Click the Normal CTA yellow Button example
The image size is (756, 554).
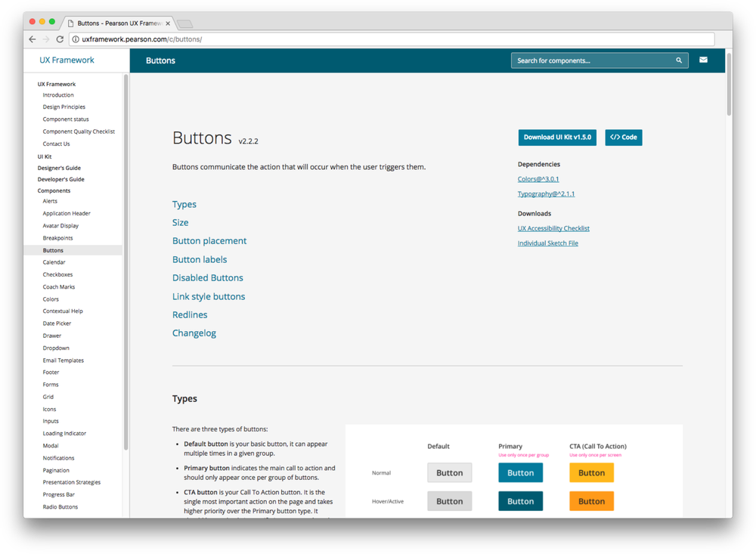592,473
